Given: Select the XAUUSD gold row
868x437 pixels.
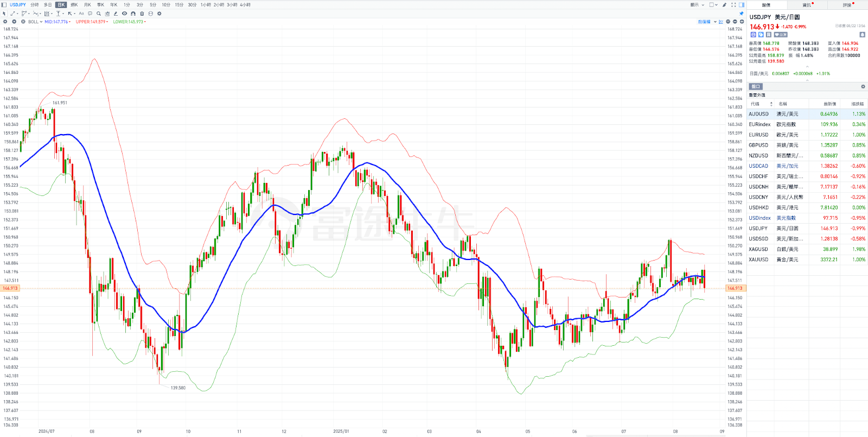Looking at the screenshot, I should (807, 259).
